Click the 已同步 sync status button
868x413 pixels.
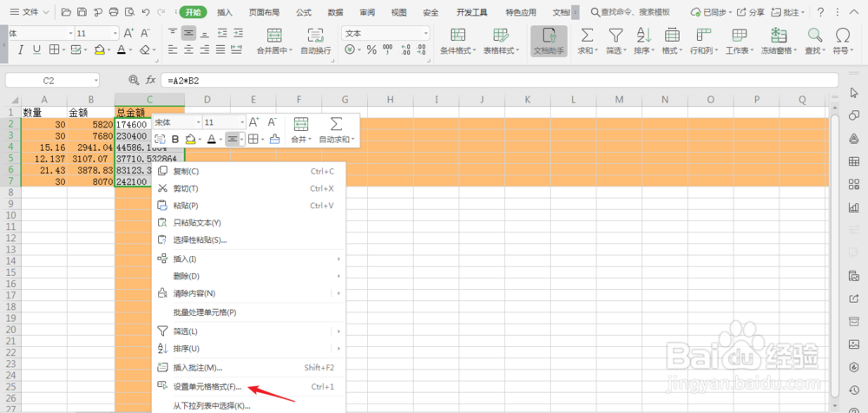pyautogui.click(x=712, y=12)
